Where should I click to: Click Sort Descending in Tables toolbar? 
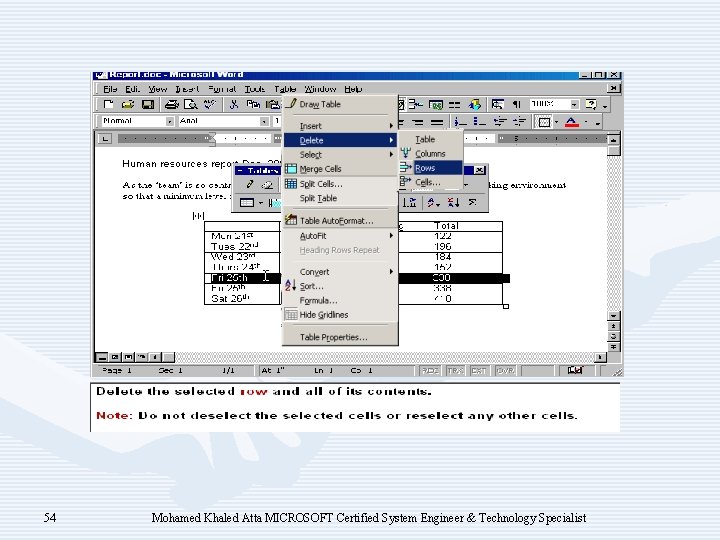pyautogui.click(x=453, y=202)
